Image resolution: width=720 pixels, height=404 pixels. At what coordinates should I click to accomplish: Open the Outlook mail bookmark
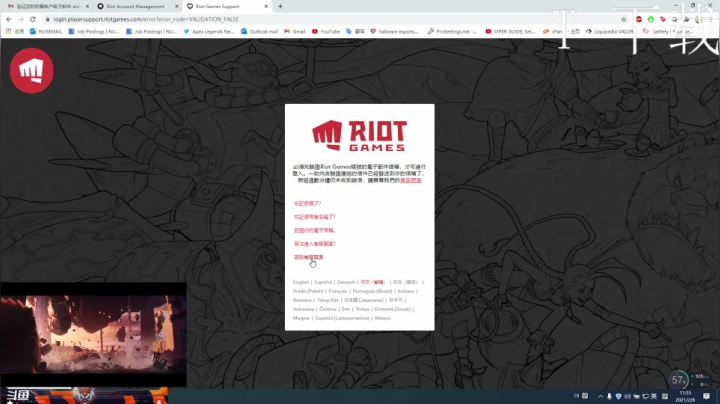coord(259,31)
